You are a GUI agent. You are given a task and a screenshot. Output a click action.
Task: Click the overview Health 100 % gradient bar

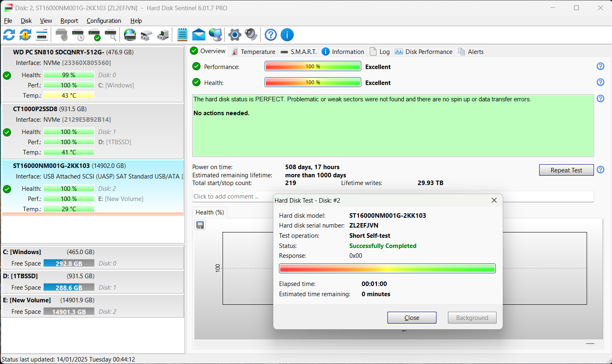(x=313, y=82)
